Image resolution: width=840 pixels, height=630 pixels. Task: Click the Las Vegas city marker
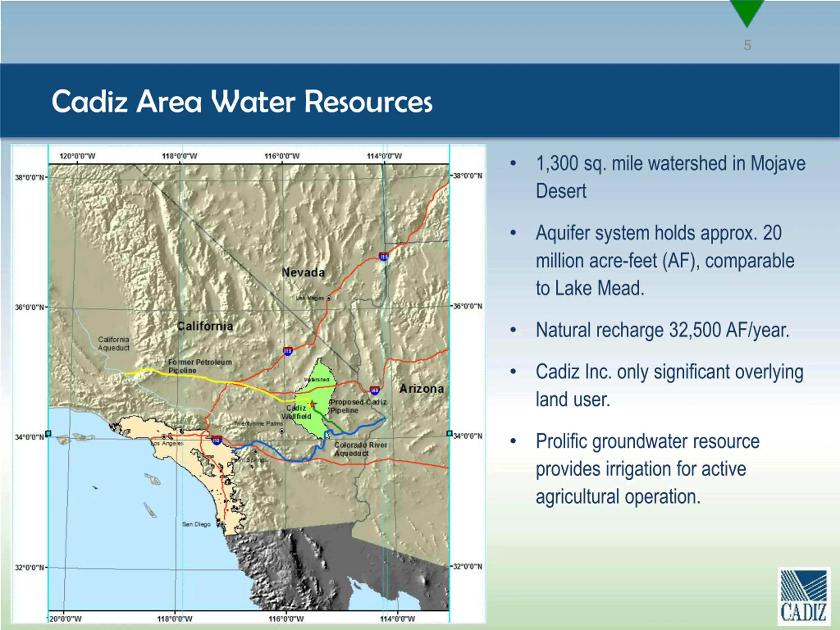coord(329,298)
